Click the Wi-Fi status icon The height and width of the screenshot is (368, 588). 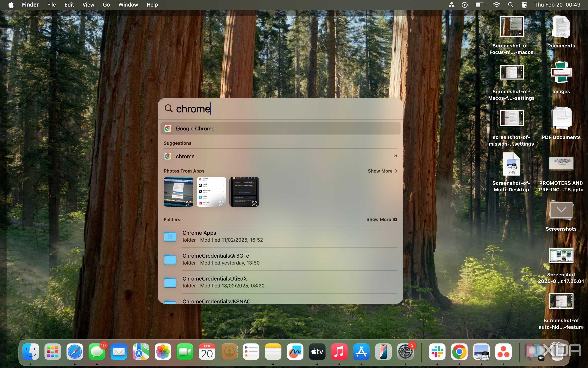(496, 5)
